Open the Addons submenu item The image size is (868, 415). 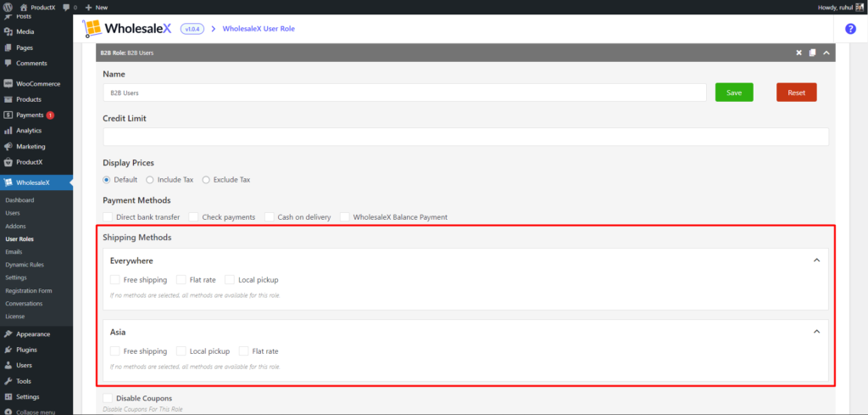[x=15, y=226]
